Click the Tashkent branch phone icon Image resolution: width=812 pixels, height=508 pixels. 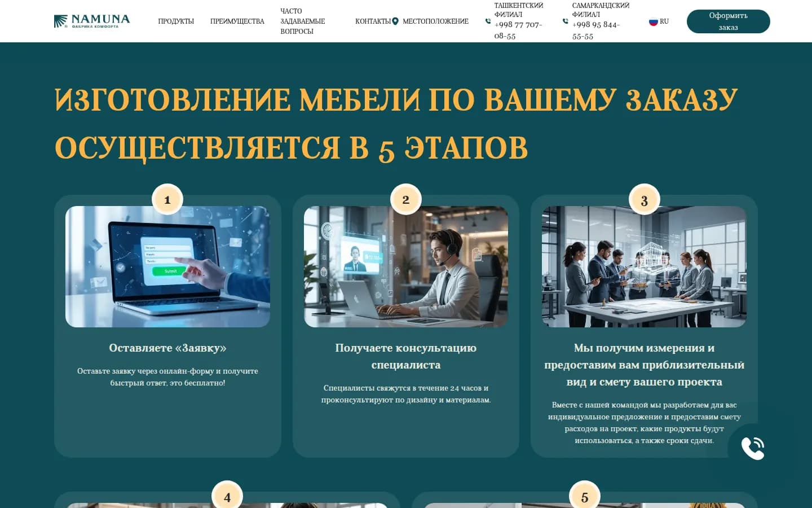[x=488, y=21]
